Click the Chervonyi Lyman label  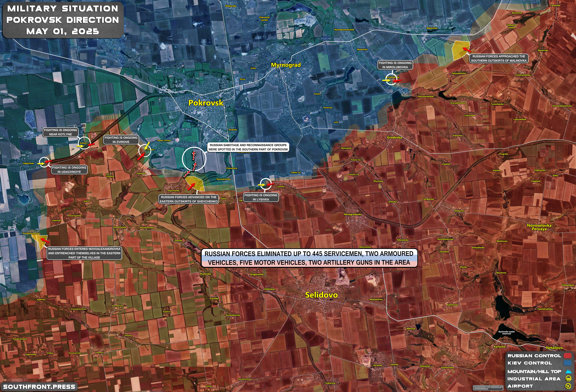[x=264, y=19]
